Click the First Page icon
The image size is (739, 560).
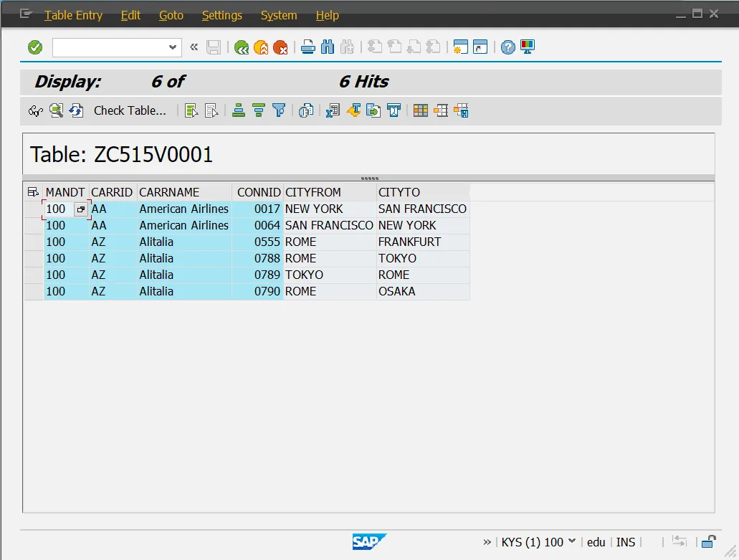point(375,47)
